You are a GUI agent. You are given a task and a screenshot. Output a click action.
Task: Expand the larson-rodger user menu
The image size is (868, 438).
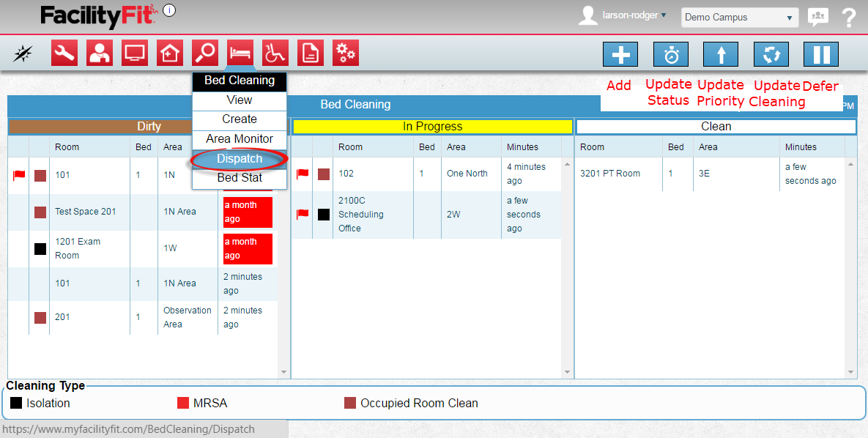coord(634,15)
